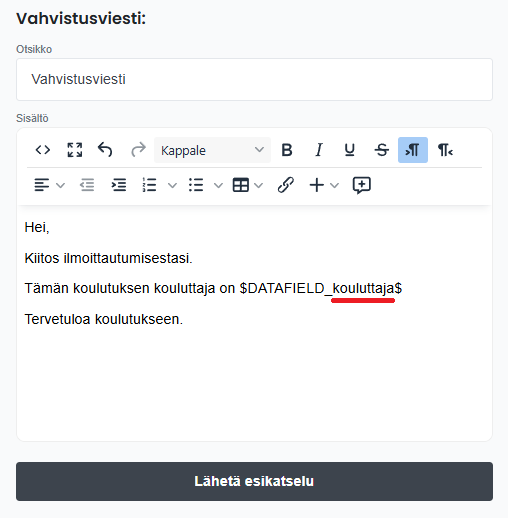
Task: Click empty editor content area below text
Action: point(254,383)
